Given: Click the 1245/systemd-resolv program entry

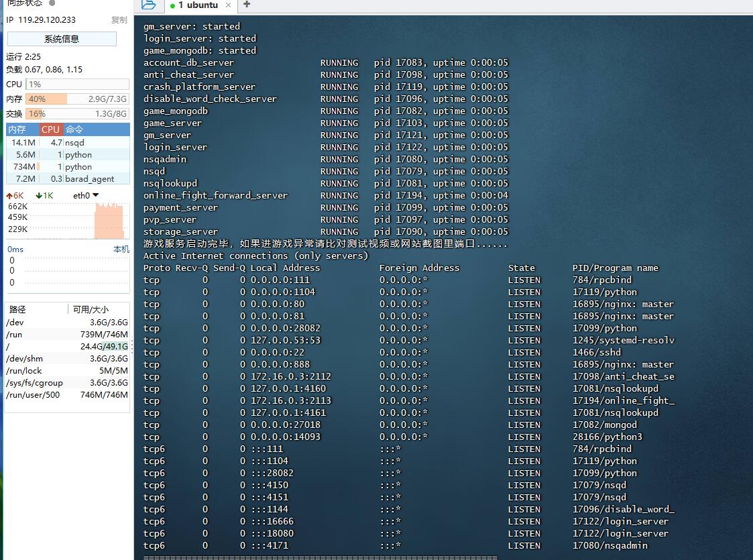Looking at the screenshot, I should point(624,341).
